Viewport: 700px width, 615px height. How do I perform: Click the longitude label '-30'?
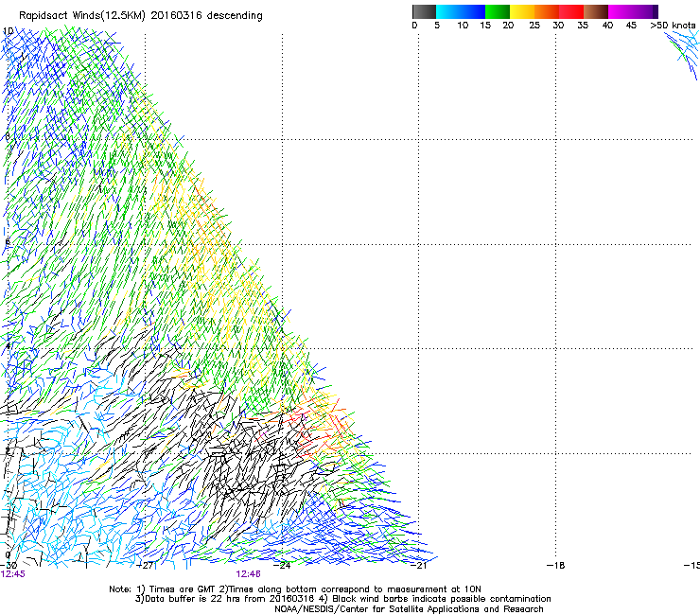(9, 566)
